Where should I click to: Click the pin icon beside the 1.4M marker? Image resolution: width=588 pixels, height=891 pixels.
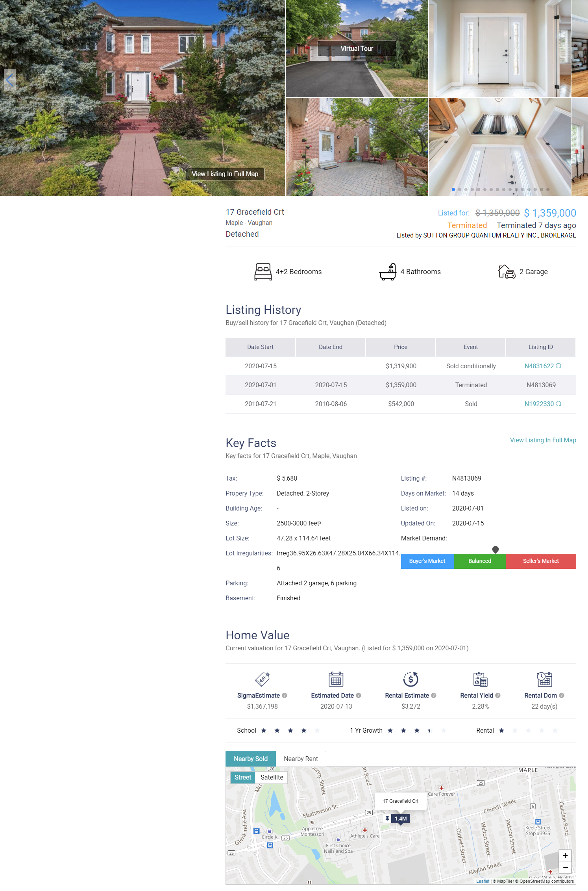387,819
